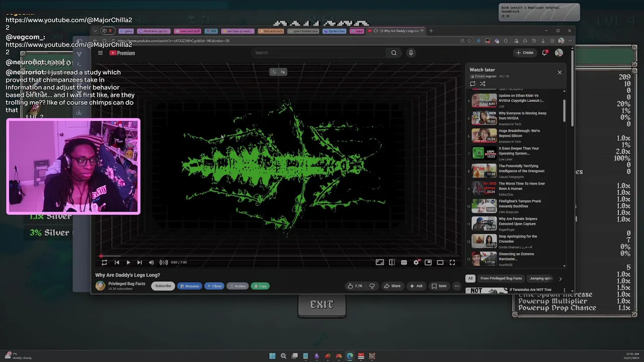Screen dimensions: 644x362
Task: Open the Edge browser in the taskbar
Action: coord(350,356)
